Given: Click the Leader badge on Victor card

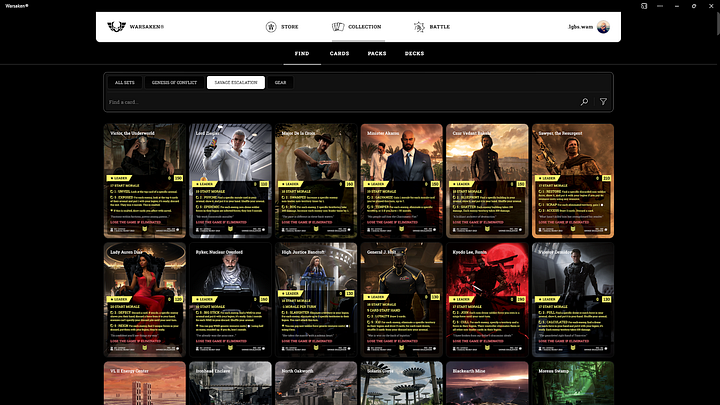Looking at the screenshot, I should (x=119, y=178).
